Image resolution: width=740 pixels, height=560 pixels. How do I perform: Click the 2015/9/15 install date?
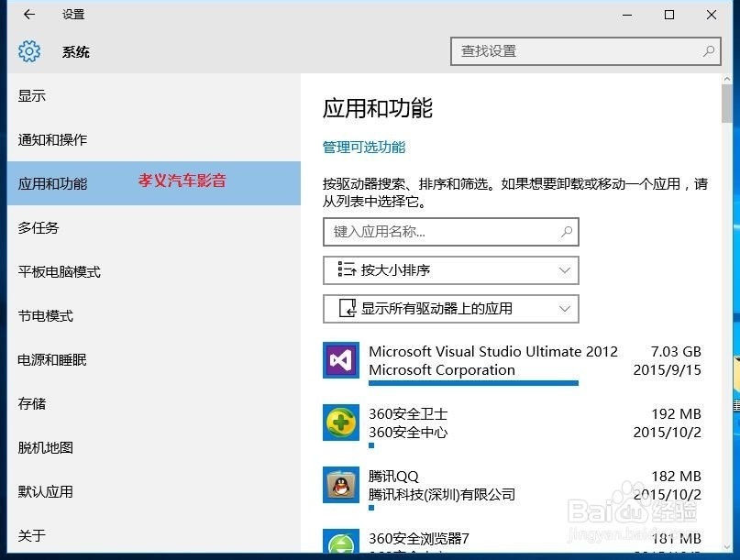pos(668,370)
